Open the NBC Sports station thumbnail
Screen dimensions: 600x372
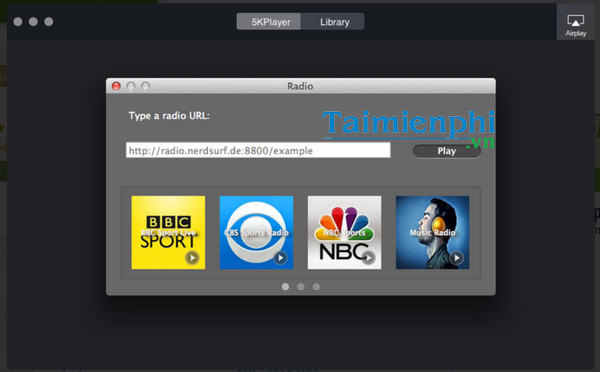tap(344, 232)
